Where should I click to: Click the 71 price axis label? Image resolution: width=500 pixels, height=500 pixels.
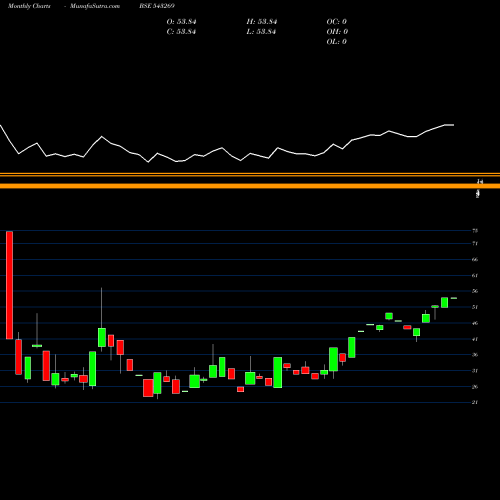tap(475, 244)
